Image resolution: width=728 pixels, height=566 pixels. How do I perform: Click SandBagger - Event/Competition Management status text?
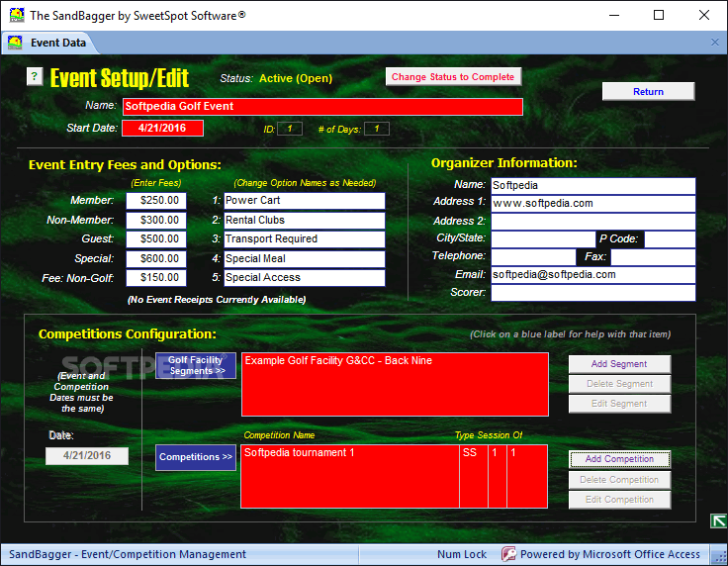point(128,554)
